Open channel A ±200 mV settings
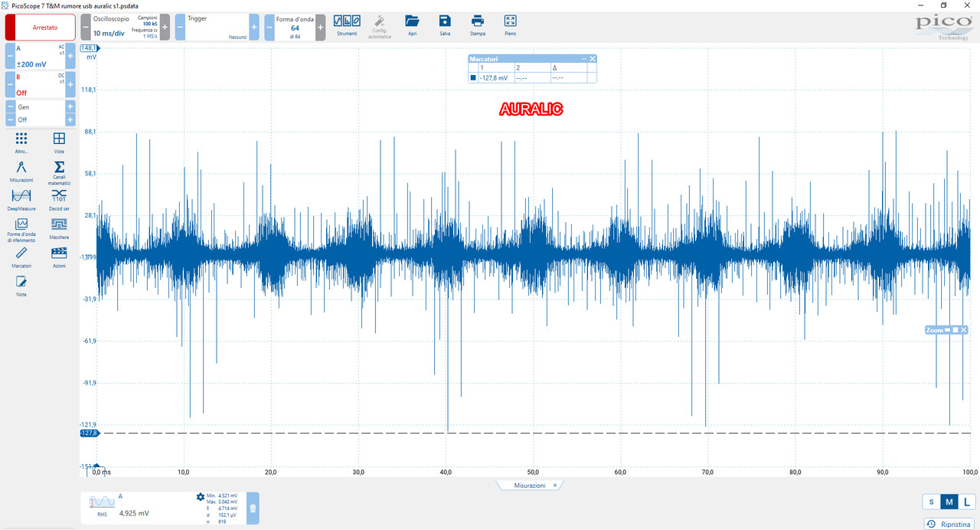 tap(41, 56)
